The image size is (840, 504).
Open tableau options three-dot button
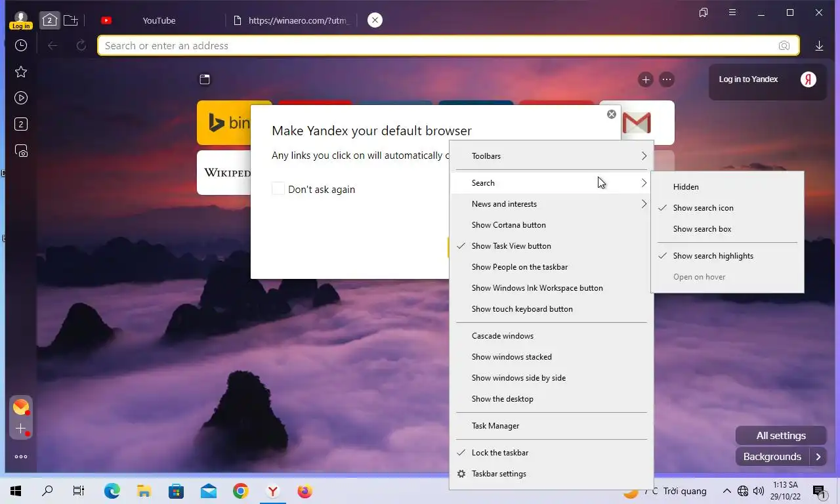coord(667,79)
